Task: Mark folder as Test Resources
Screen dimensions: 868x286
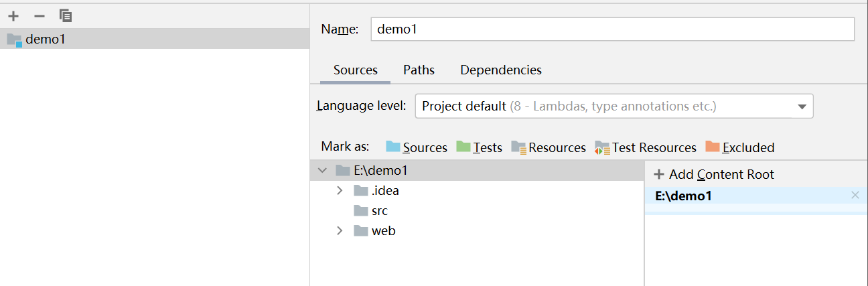Action: point(646,147)
